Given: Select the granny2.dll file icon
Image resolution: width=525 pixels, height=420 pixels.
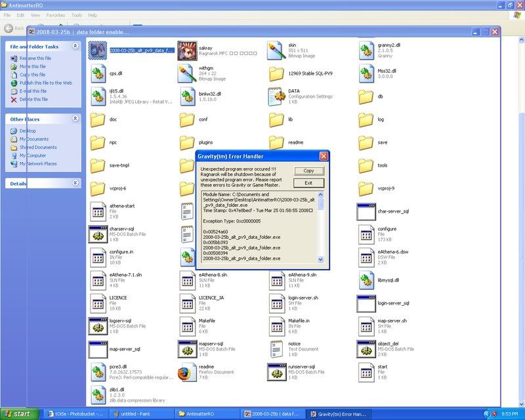Looking at the screenshot, I should pos(366,50).
